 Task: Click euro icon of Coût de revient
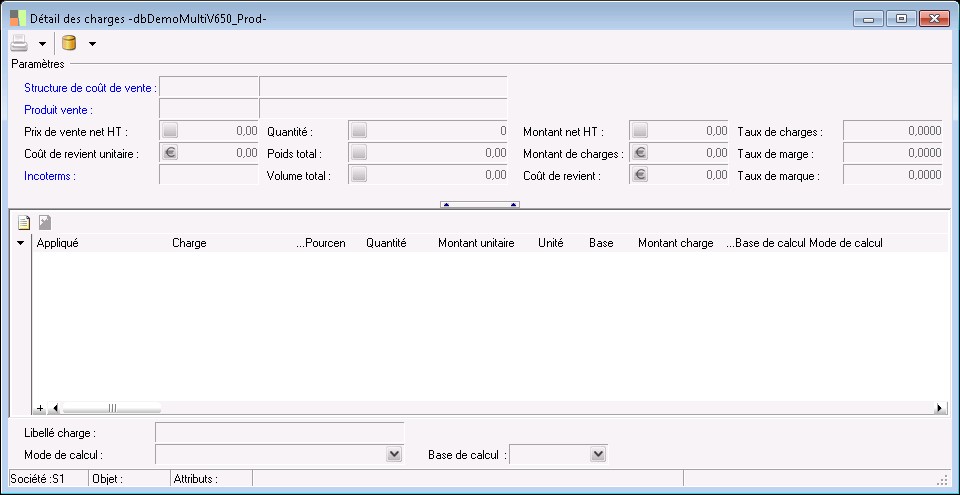640,175
